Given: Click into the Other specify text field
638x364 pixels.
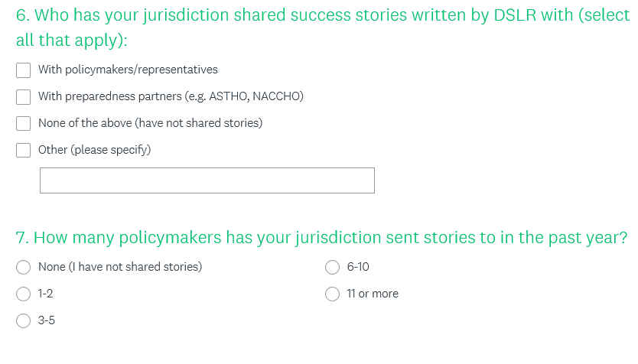Looking at the screenshot, I should pyautogui.click(x=207, y=180).
